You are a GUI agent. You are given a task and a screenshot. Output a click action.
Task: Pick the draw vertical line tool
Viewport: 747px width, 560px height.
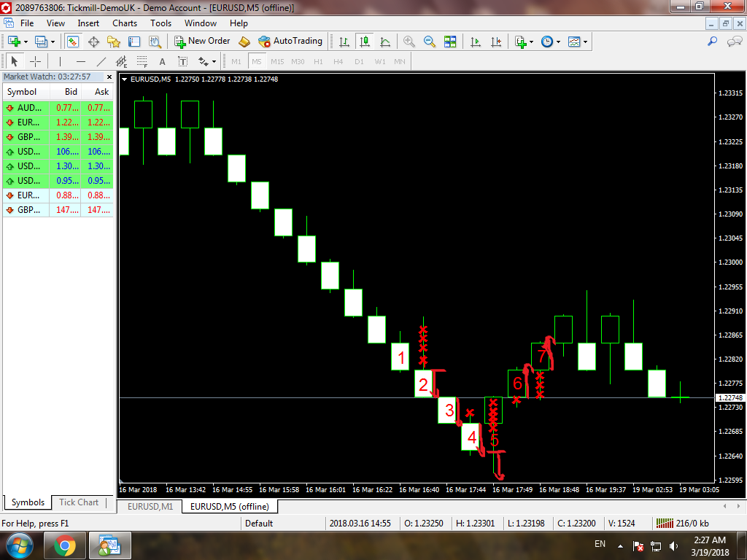[60, 61]
